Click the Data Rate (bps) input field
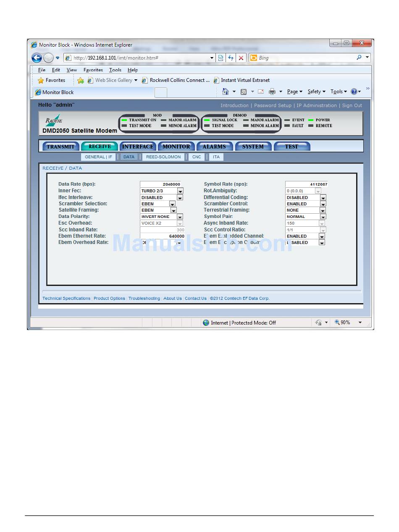 coord(161,184)
